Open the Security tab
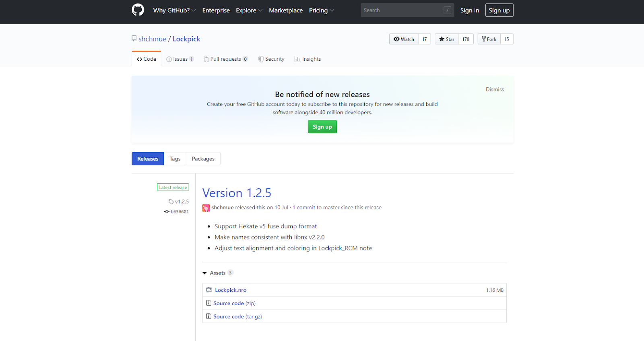644x341 pixels. click(271, 59)
